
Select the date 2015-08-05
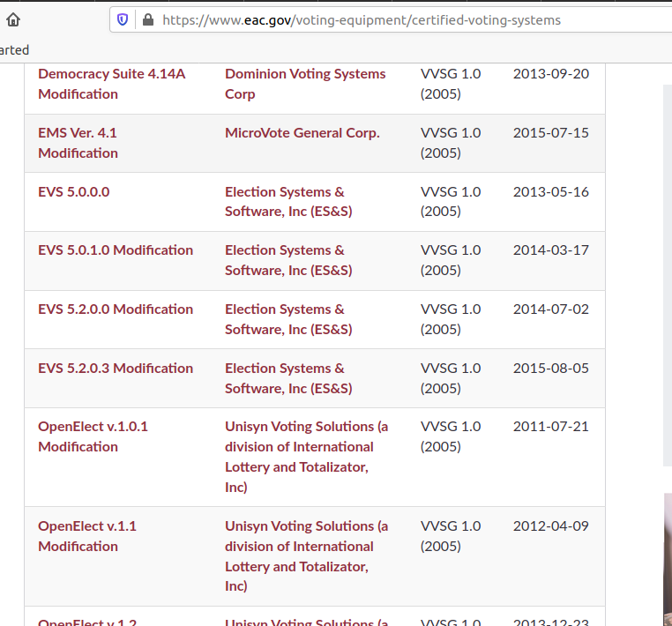(551, 369)
